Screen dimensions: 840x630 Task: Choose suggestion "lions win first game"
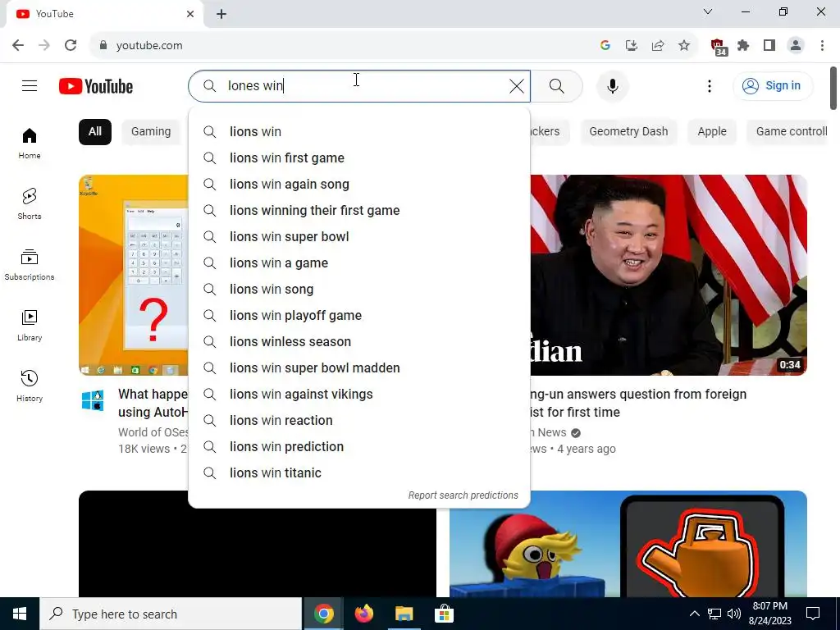click(359, 158)
